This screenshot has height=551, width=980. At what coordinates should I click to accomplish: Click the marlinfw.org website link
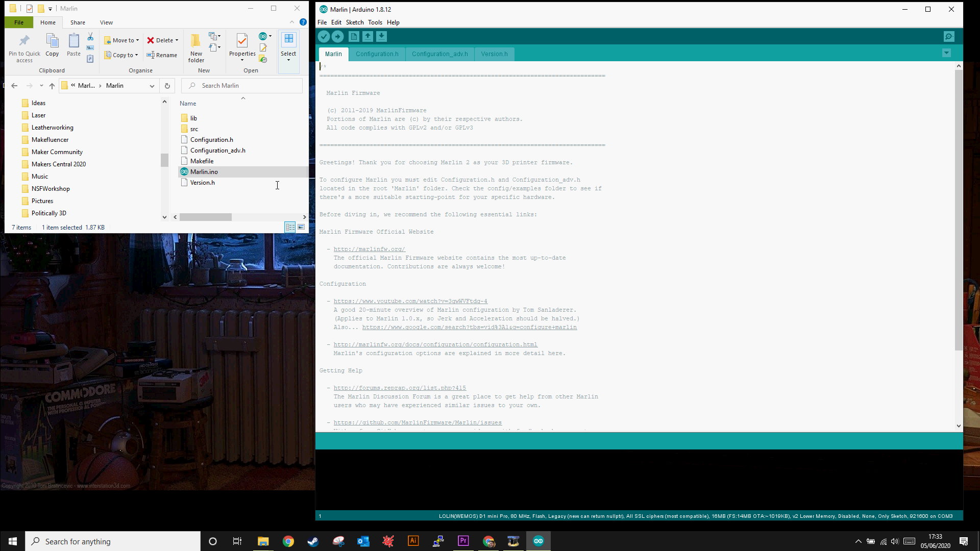[369, 249]
